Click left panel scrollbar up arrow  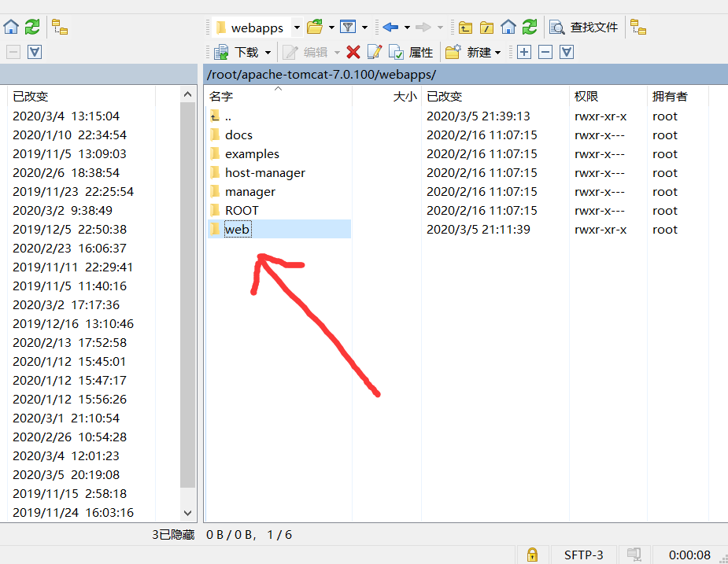187,94
